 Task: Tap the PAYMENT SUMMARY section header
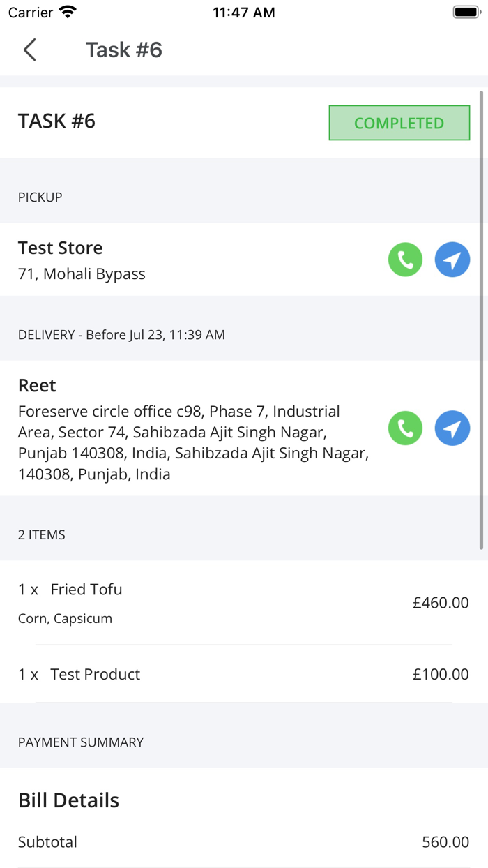coord(81,742)
